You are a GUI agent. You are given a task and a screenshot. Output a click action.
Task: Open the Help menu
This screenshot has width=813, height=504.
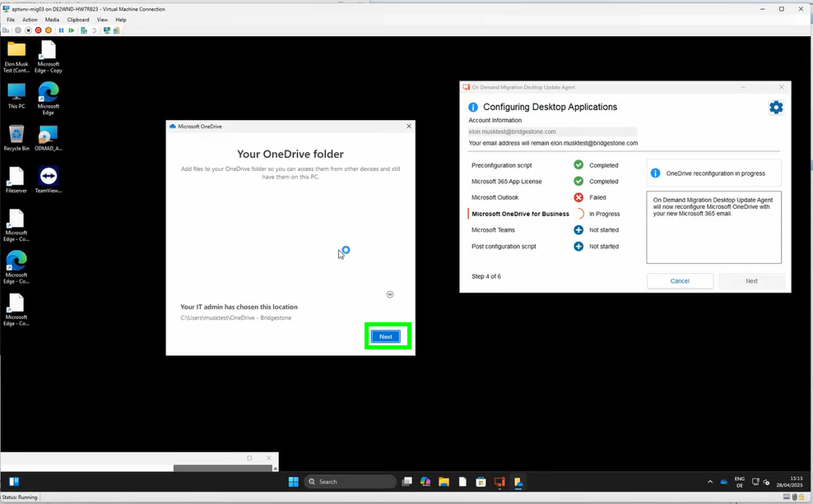pyautogui.click(x=121, y=20)
